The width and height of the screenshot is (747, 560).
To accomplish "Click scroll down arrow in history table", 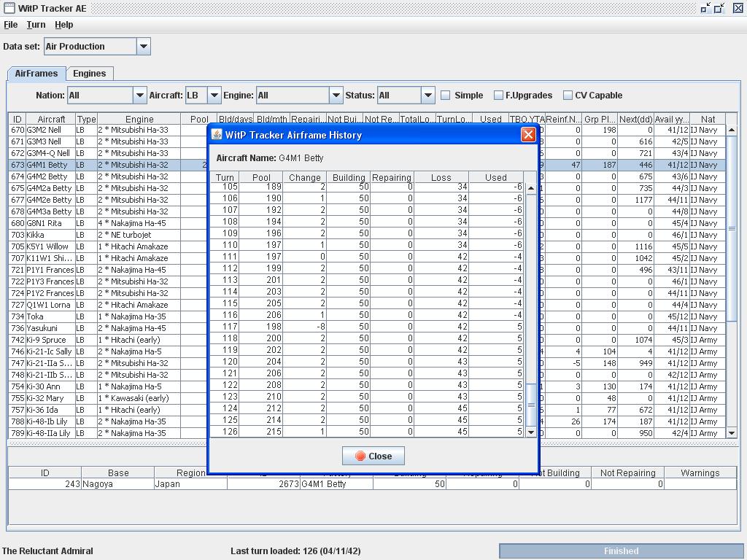I will (x=531, y=432).
